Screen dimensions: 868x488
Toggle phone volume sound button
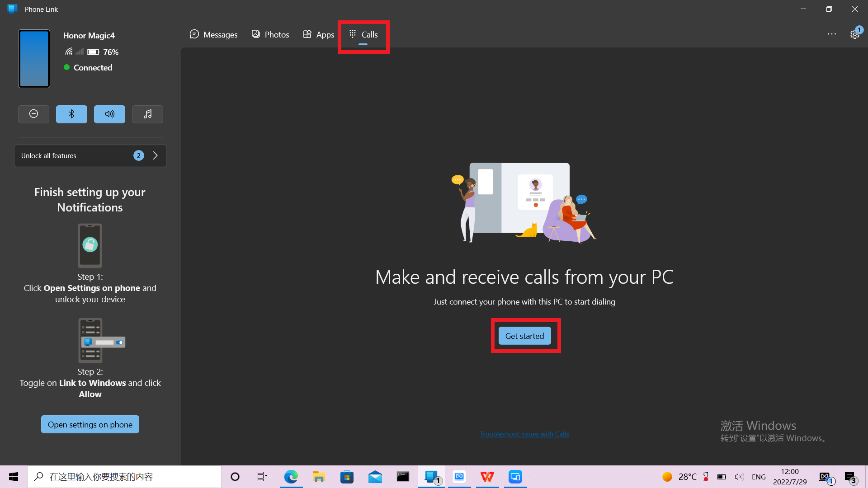point(109,114)
